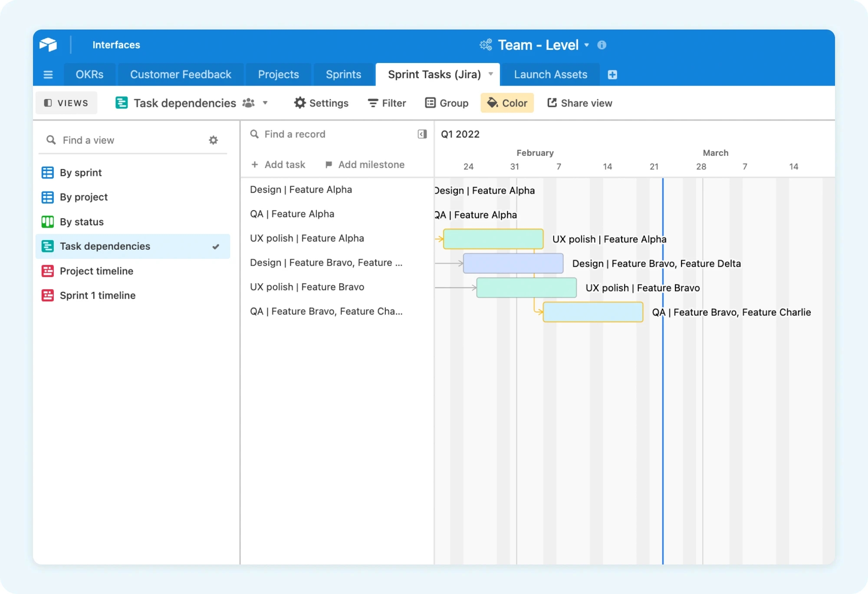Open the Projects tab

point(279,74)
